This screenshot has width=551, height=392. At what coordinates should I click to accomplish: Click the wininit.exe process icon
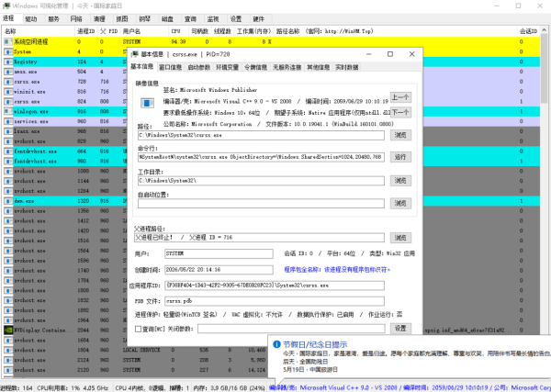8,91
